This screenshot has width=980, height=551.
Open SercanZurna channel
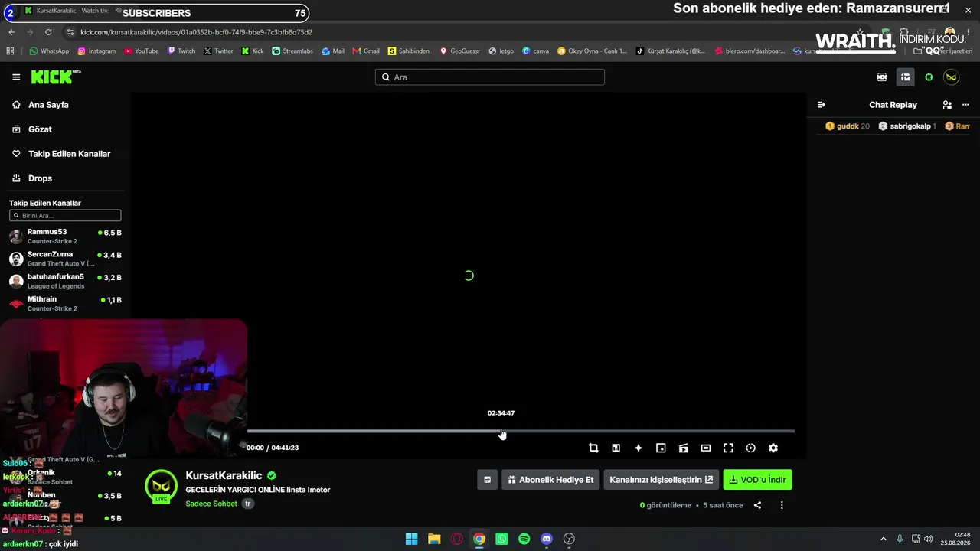(x=65, y=259)
